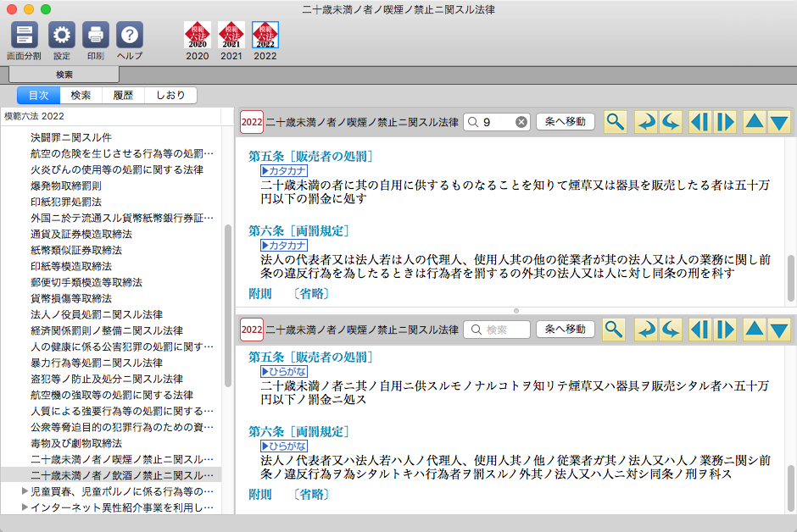Select 盗犯等ノ防止及処分ニ関スル法律
This screenshot has width=797, height=532.
pos(107,379)
